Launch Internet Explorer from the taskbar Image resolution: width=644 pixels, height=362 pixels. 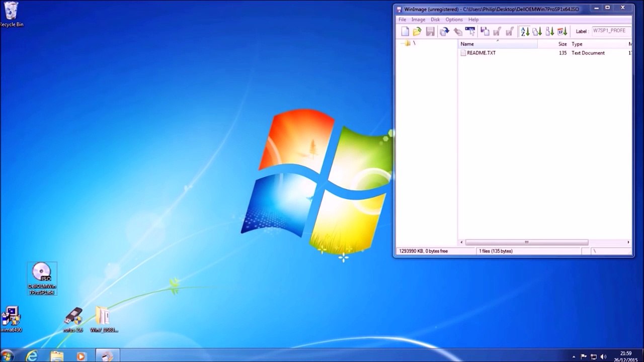point(32,356)
